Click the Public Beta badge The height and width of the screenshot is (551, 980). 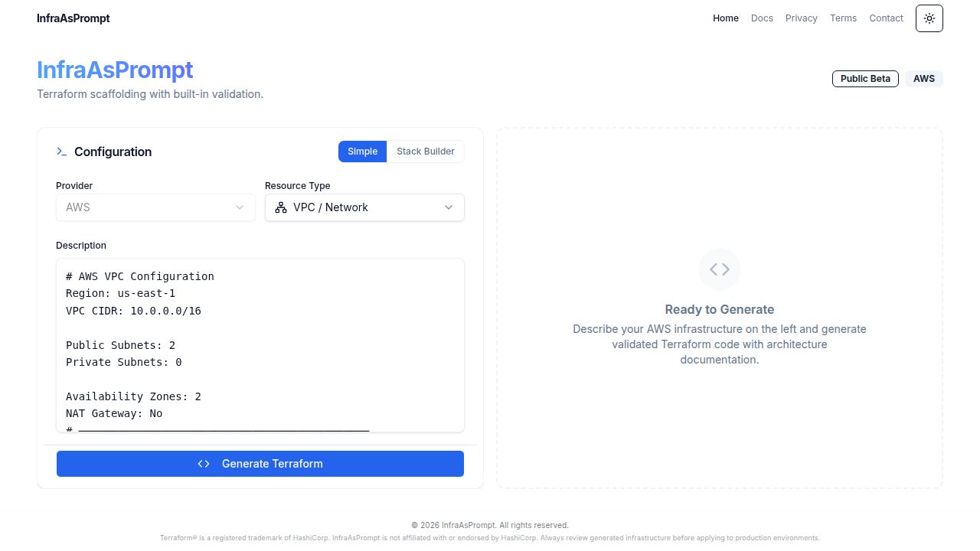[x=865, y=79]
